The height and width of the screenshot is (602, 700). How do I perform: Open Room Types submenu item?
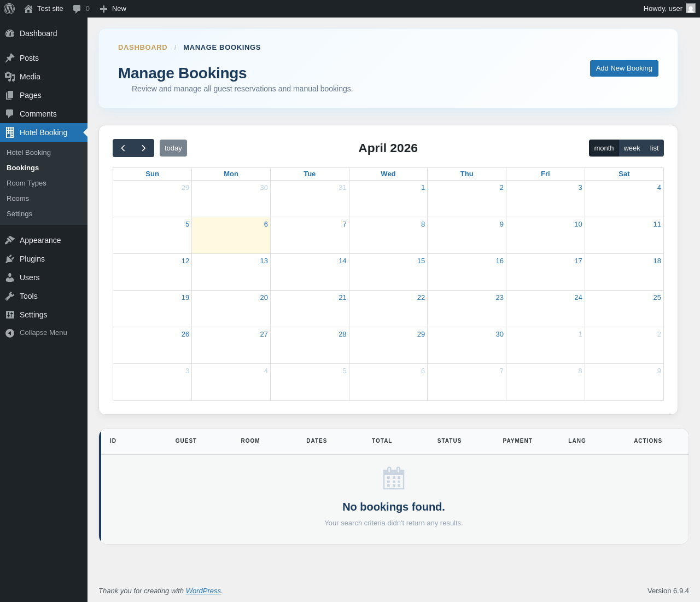coord(26,183)
